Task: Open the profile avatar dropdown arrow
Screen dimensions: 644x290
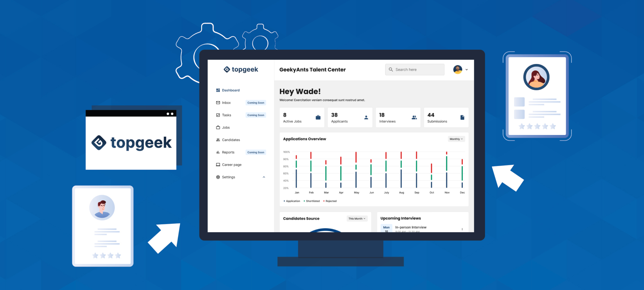Action: [466, 70]
